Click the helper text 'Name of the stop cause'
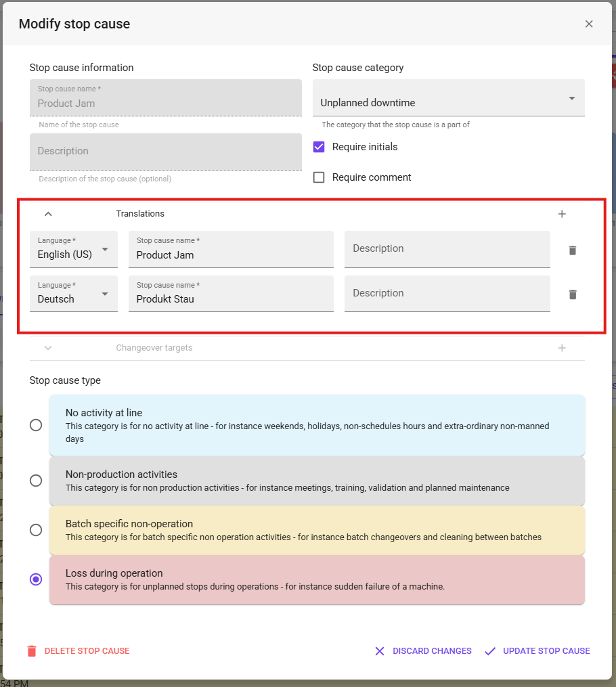The image size is (616, 687). (x=79, y=125)
